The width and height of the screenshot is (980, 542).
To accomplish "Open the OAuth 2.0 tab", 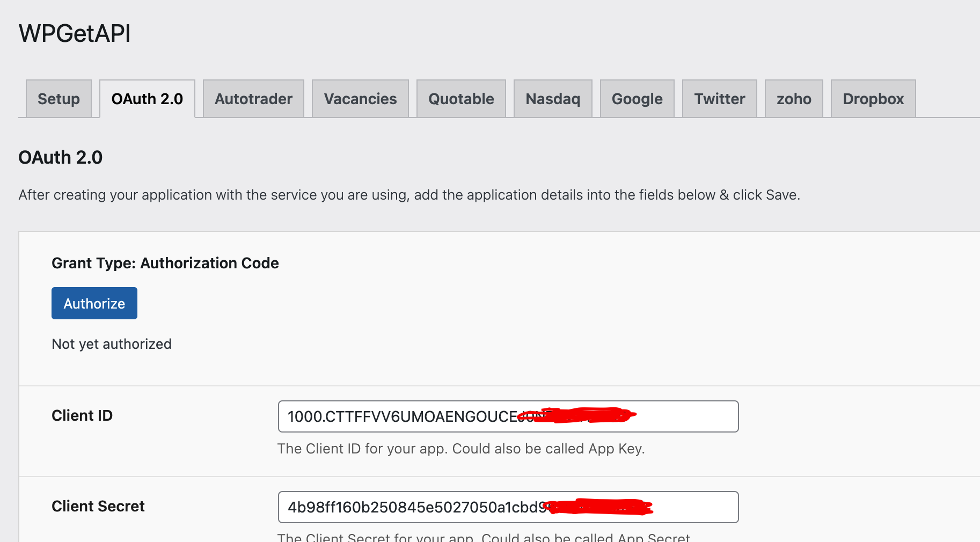I will click(147, 99).
